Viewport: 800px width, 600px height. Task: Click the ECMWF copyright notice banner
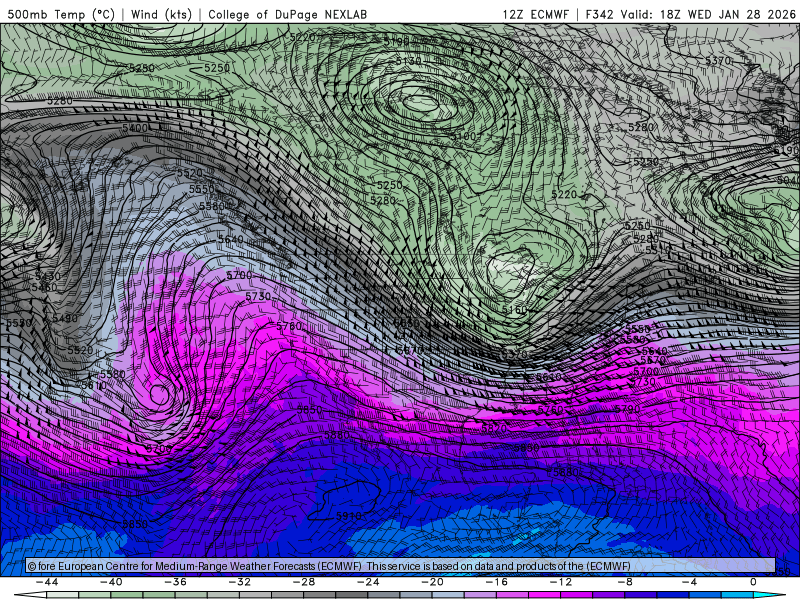click(x=400, y=566)
